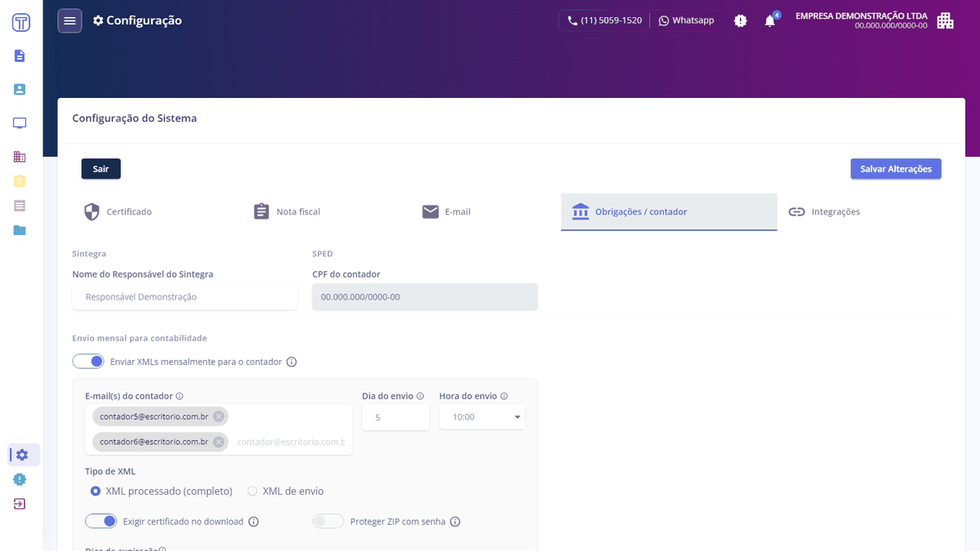Image resolution: width=980 pixels, height=551 pixels.
Task: Click Salvar Alterações button
Action: pos(896,169)
